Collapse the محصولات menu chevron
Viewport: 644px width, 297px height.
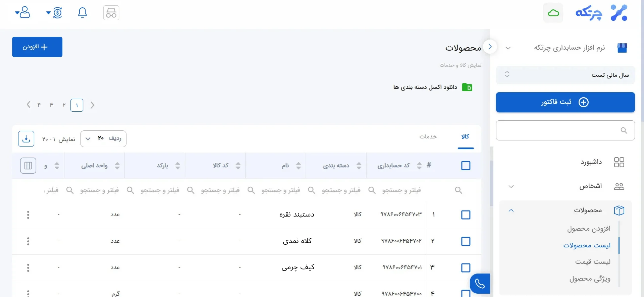tap(511, 211)
